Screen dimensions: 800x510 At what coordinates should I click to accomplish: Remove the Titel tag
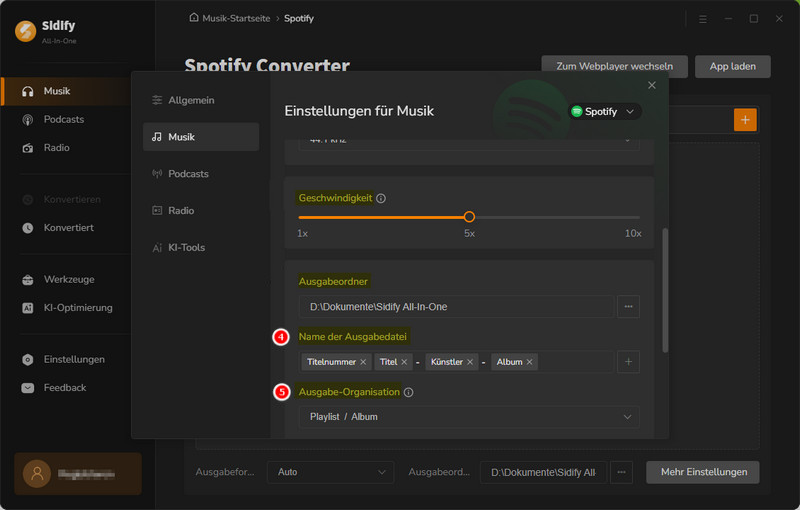tap(404, 362)
